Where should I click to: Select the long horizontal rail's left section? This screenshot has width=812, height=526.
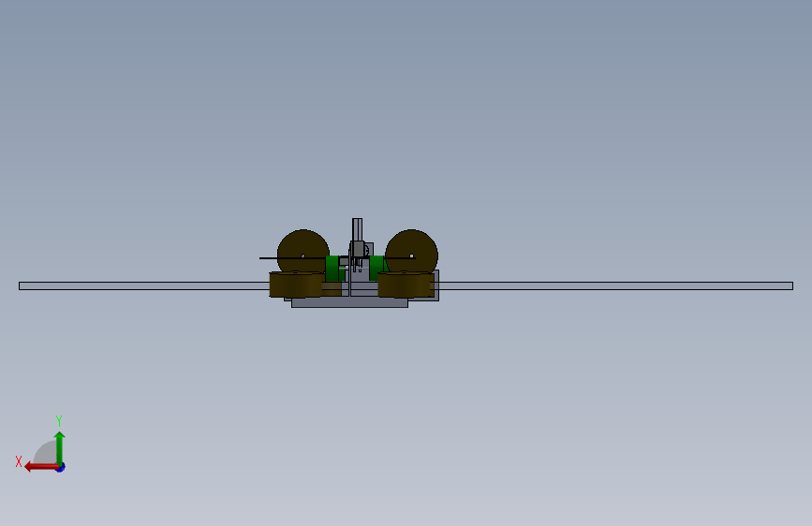(x=144, y=285)
